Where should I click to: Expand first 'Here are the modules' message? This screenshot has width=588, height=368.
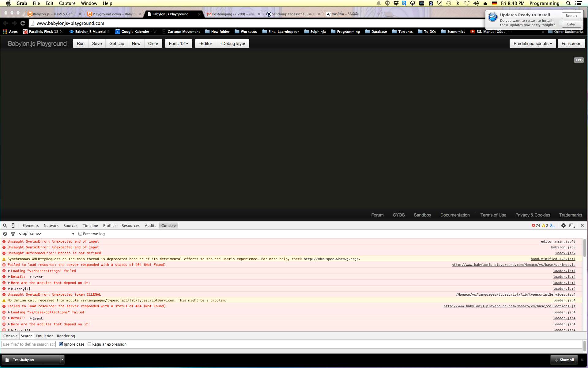tap(9, 283)
